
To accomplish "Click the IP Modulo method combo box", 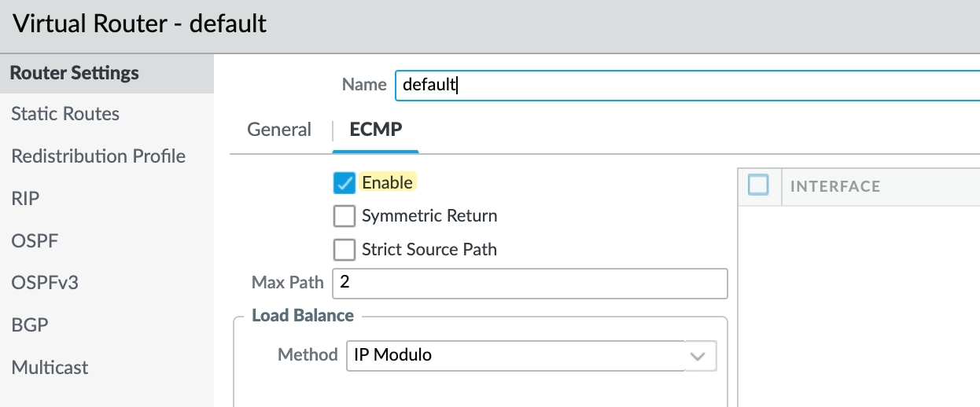I will pos(515,355).
